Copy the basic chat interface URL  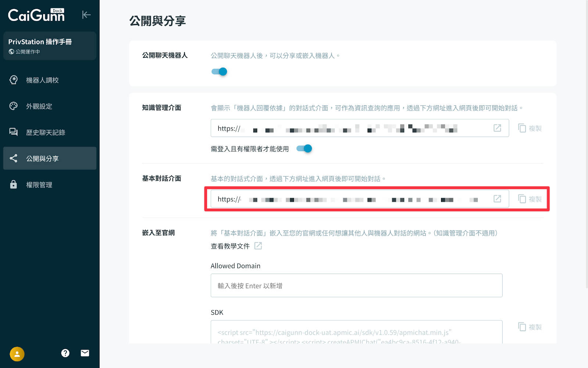pyautogui.click(x=530, y=199)
